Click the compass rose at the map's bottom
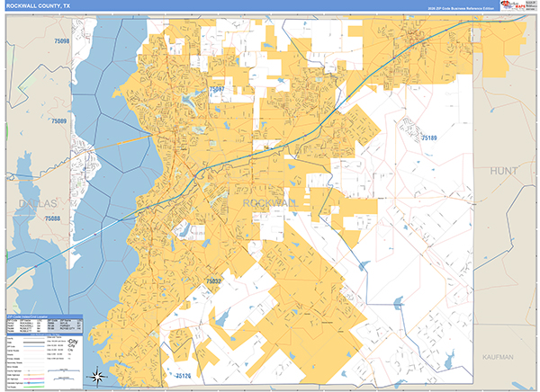540x392 pixels. pos(97,378)
